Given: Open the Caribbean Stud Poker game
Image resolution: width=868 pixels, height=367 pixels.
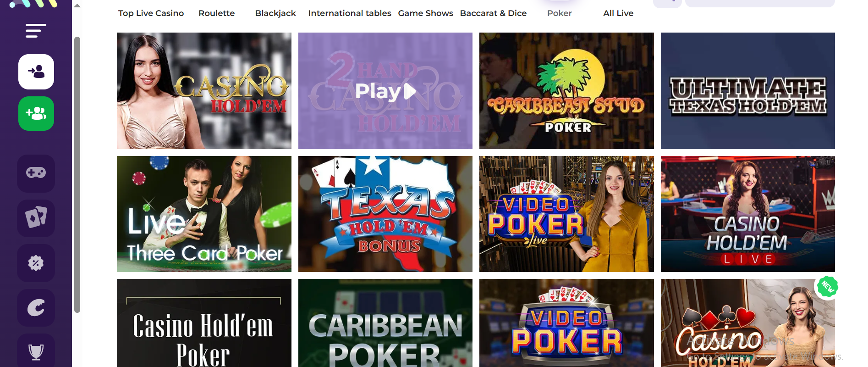Looking at the screenshot, I should tap(566, 91).
